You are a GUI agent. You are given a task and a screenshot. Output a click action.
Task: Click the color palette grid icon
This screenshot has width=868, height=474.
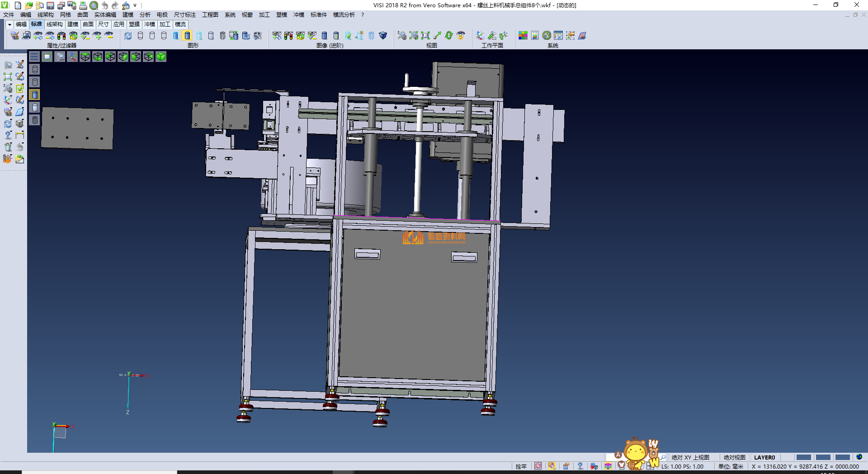(x=523, y=36)
